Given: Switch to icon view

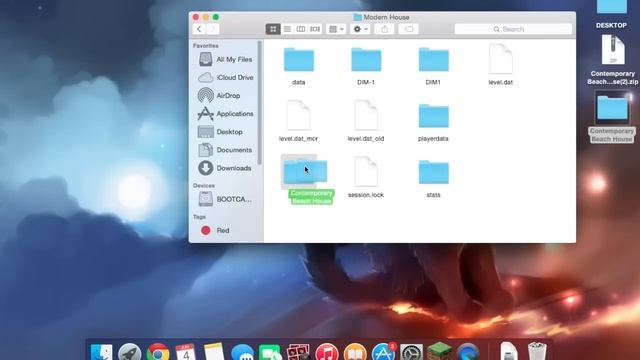Looking at the screenshot, I should click(x=273, y=29).
